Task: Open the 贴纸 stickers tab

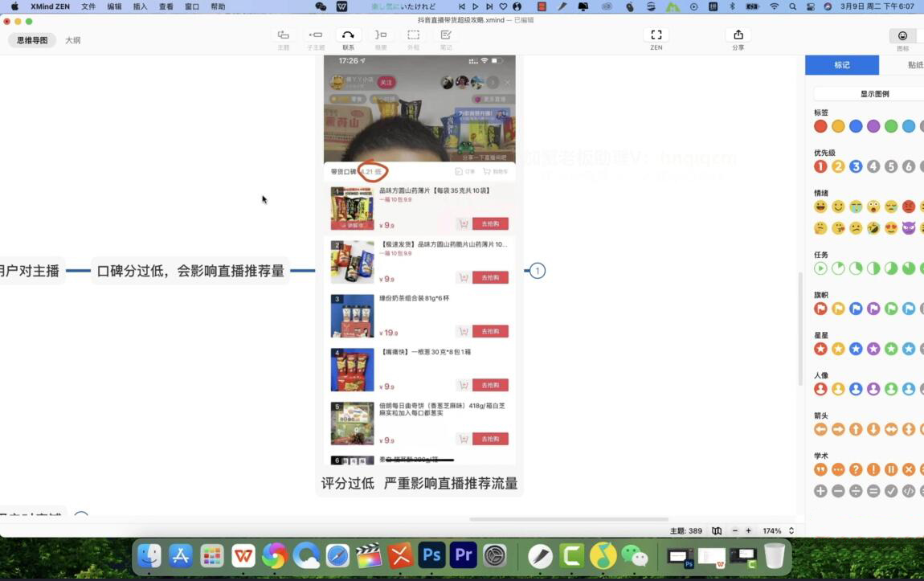Action: (x=914, y=65)
